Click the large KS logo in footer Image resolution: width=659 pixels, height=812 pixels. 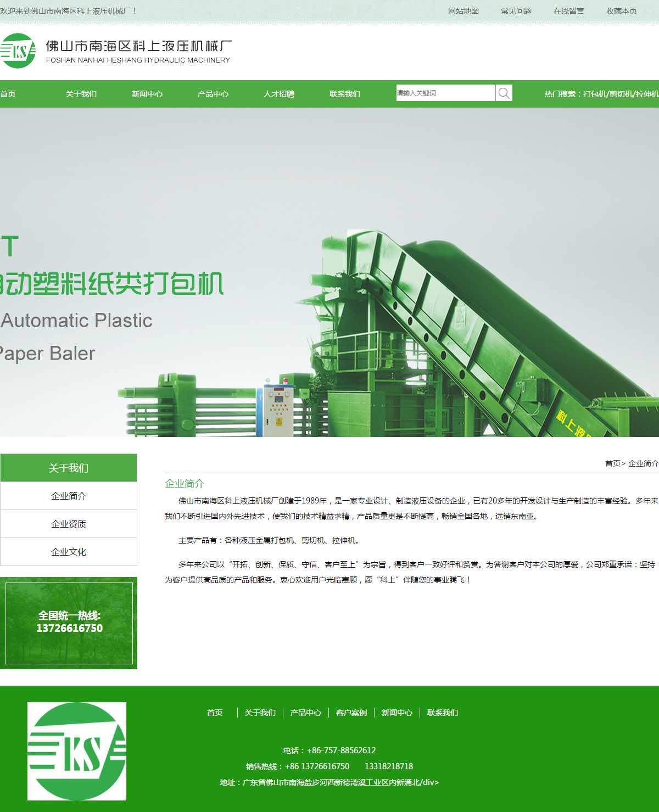click(x=77, y=751)
